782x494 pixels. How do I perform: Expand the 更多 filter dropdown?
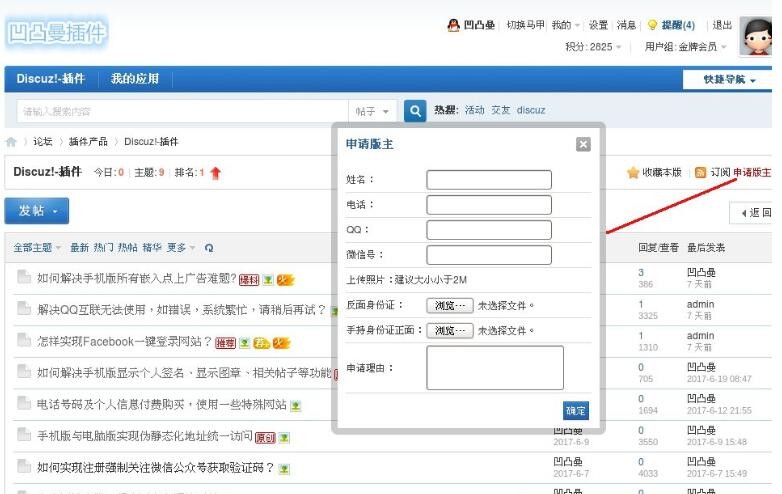[x=181, y=248]
